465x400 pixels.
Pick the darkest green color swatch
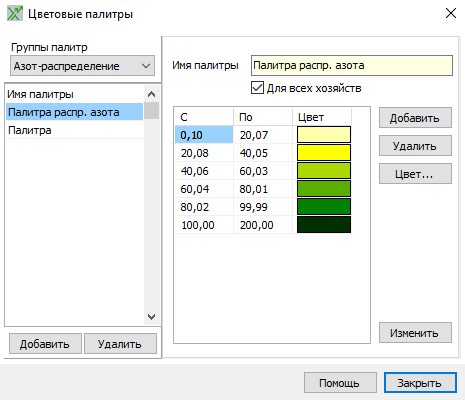tap(324, 225)
